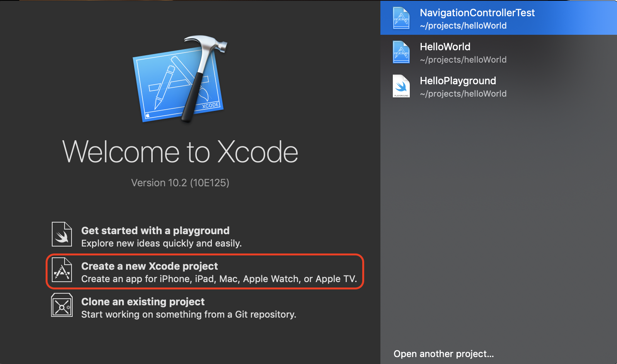Click the path under HelloPlayground entry
Image resolution: width=617 pixels, height=364 pixels.
(x=463, y=94)
